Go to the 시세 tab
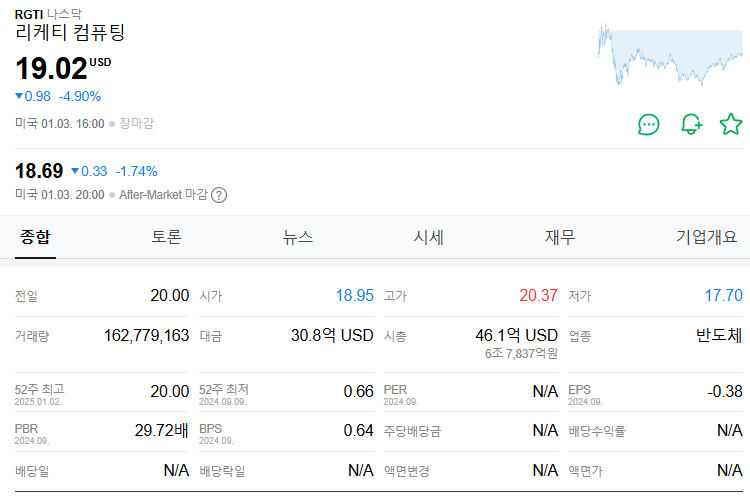Image resolution: width=750 pixels, height=497 pixels. pyautogui.click(x=429, y=237)
